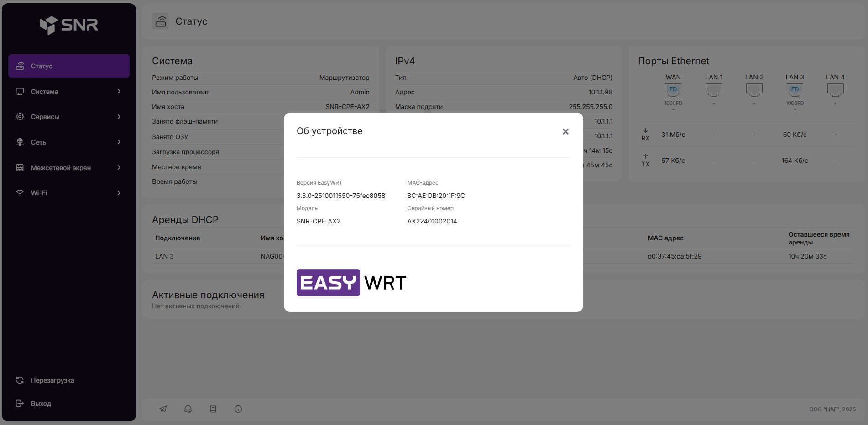Expand the Сервисы submenu arrow
Image resolution: width=868 pixels, height=425 pixels.
pos(119,117)
